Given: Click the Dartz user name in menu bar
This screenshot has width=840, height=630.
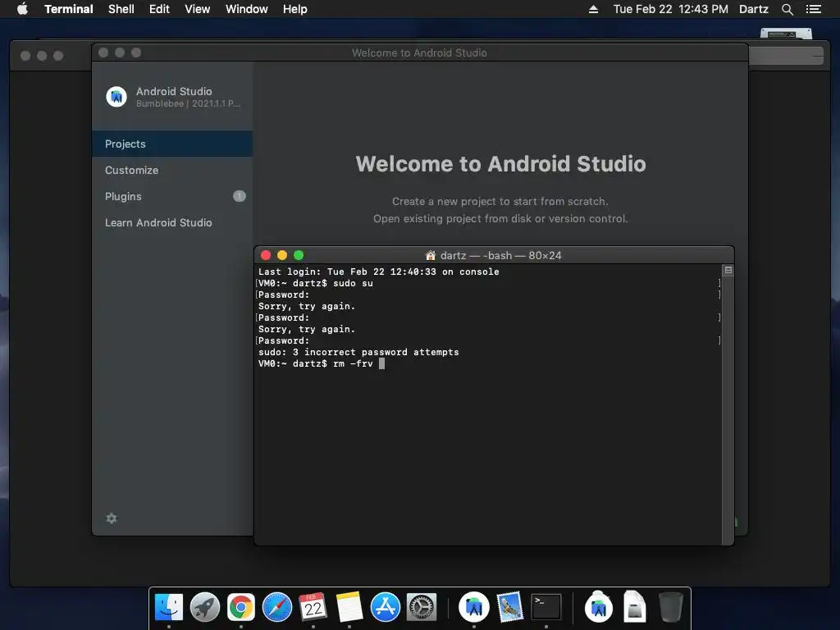Looking at the screenshot, I should coord(753,9).
